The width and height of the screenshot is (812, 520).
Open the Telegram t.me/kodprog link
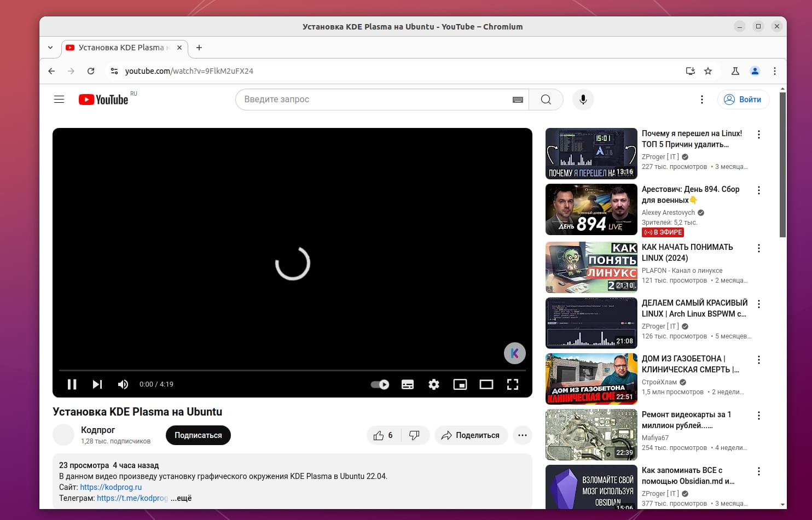[x=132, y=498]
